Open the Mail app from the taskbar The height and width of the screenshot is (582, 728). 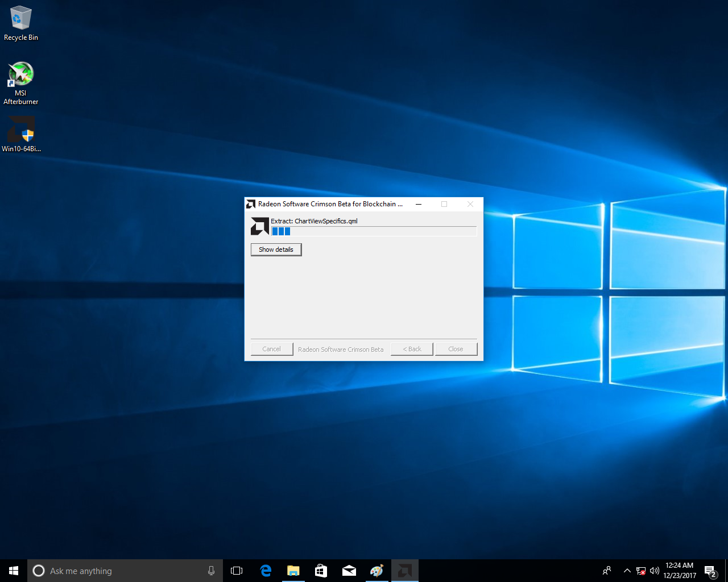[349, 571]
